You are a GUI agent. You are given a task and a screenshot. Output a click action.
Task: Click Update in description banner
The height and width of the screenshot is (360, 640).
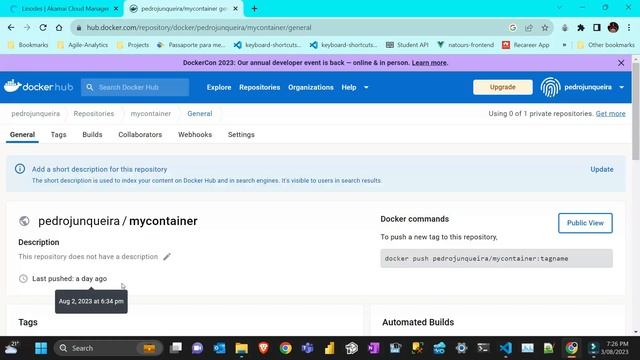click(602, 169)
